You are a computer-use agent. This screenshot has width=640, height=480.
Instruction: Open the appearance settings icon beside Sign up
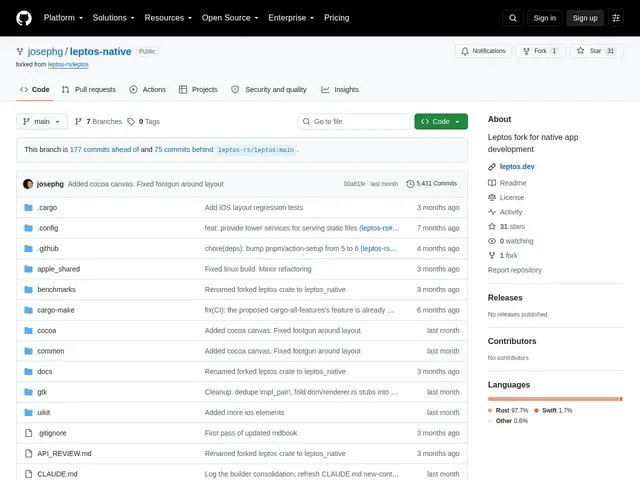pyautogui.click(x=616, y=18)
